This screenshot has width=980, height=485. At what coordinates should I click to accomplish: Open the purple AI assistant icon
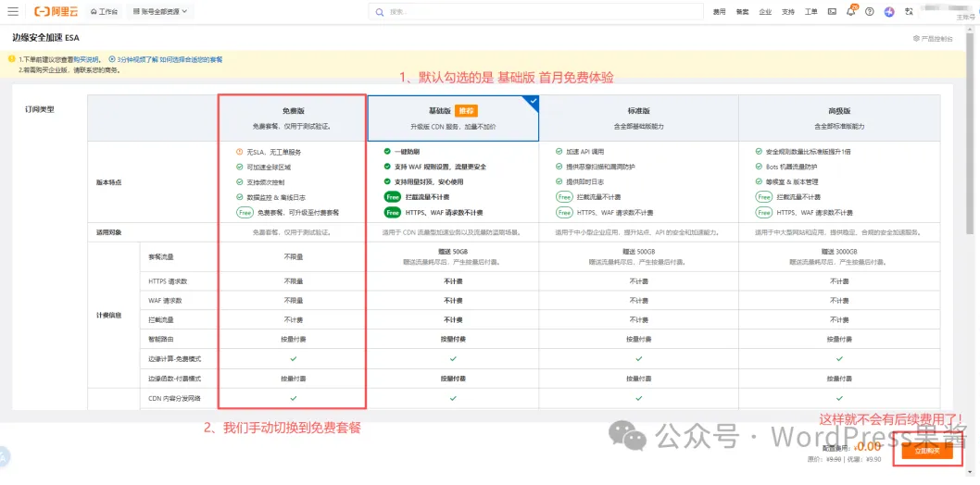coord(889,11)
